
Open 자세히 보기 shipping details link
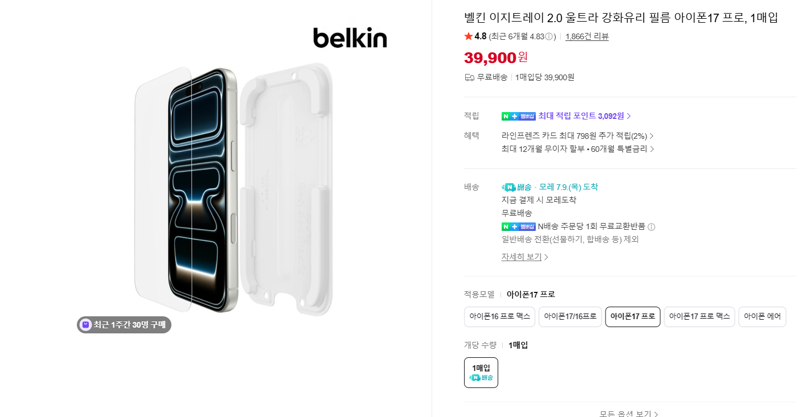pos(524,257)
